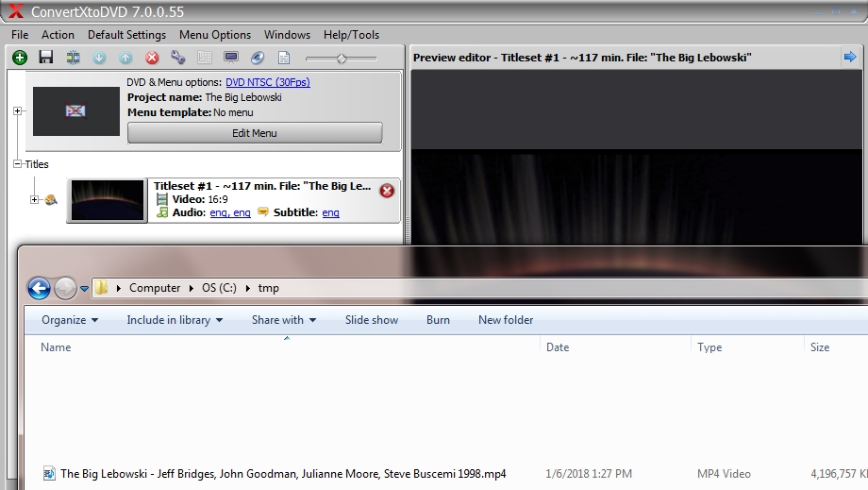Click the arrow before Computer in address bar
868x490 pixels.
[x=119, y=288]
